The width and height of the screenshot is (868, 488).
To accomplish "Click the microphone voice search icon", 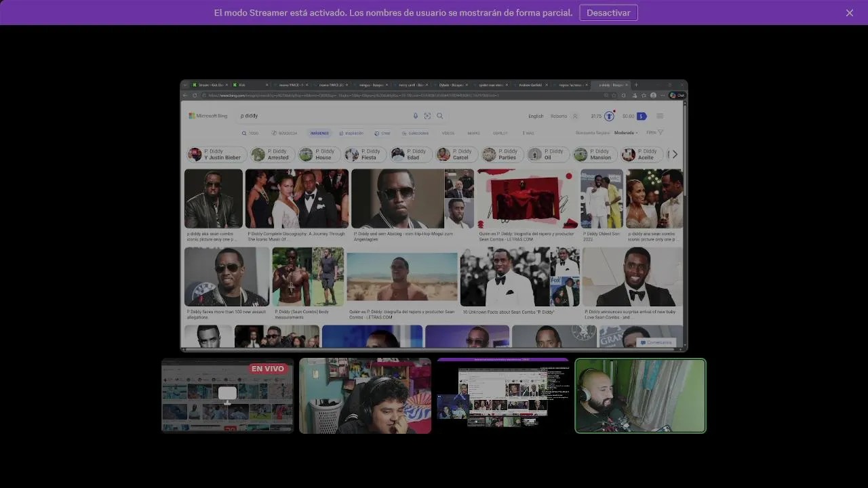I will pos(416,116).
